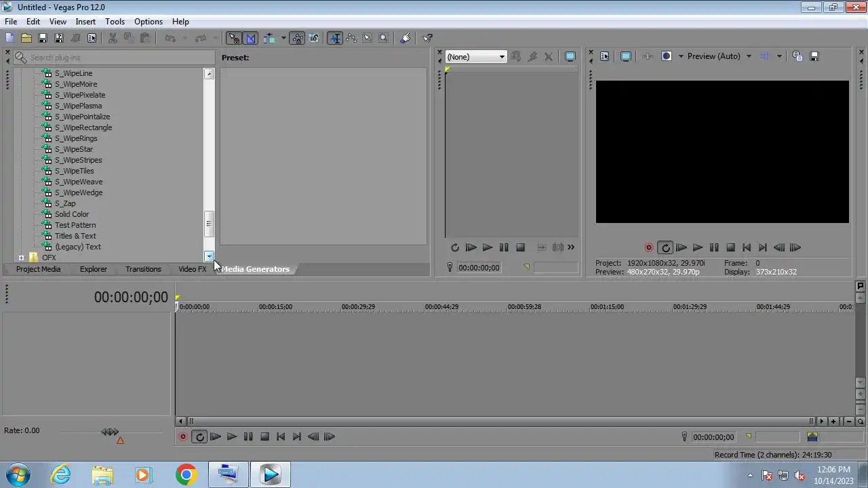Select the Envelope Edit tool
Image resolution: width=868 pixels, height=488 pixels.
pos(351,38)
